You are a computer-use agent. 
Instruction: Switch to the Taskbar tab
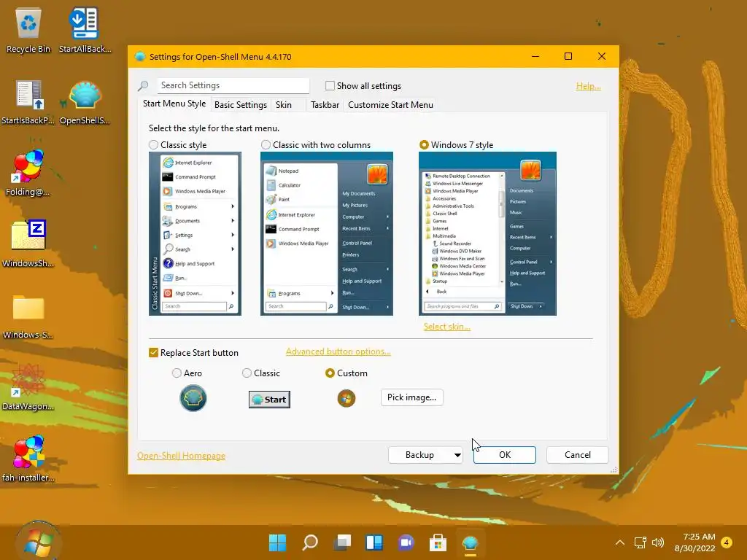click(x=325, y=105)
